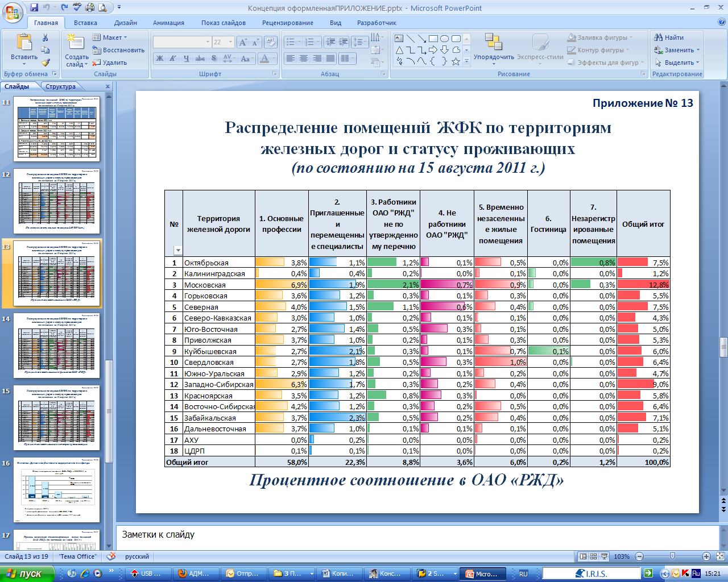Image resolution: width=728 pixels, height=582 pixels.
Task: Align text to the left
Action: coord(290,58)
